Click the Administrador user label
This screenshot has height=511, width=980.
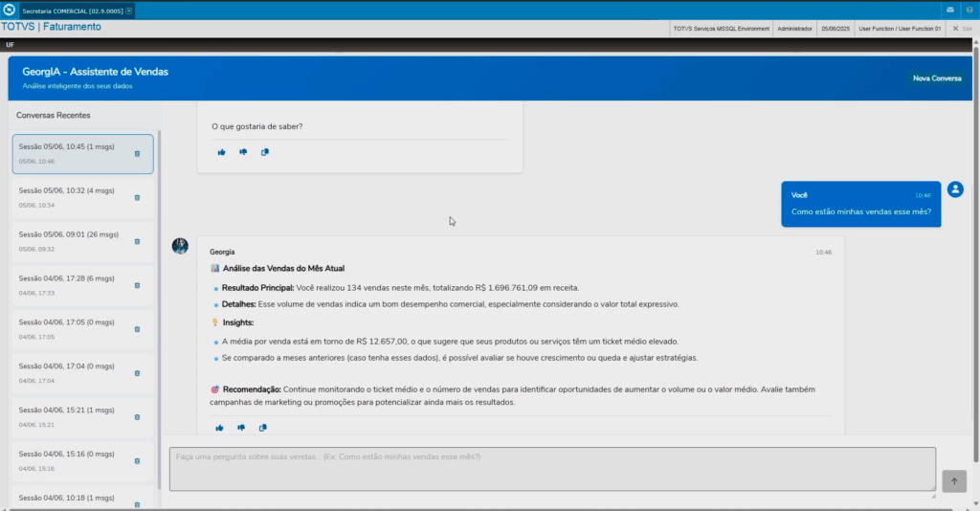[795, 29]
